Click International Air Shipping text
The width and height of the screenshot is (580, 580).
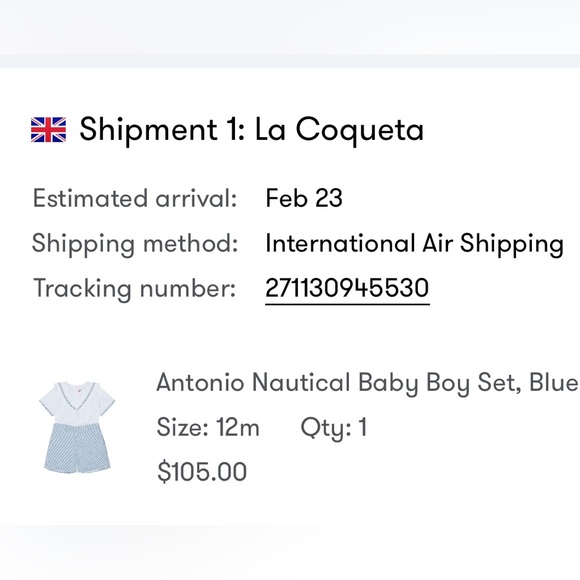pos(415,244)
